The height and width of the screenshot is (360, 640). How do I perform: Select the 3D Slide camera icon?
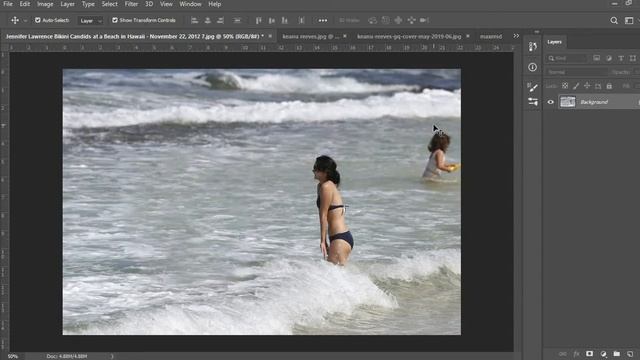pos(411,20)
